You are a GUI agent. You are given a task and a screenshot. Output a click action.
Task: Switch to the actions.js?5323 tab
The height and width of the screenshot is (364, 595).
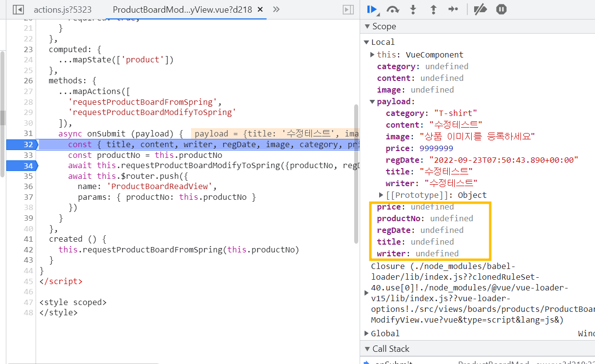pyautogui.click(x=62, y=9)
